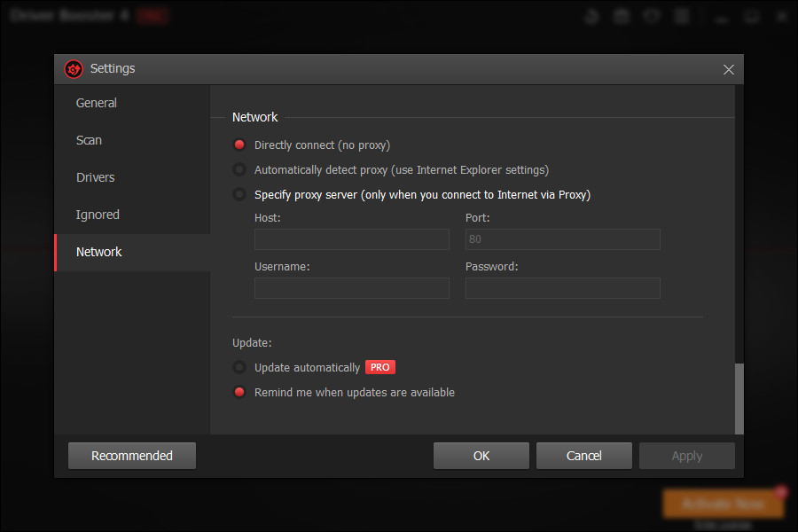Choose Specify proxy server option

pos(239,194)
